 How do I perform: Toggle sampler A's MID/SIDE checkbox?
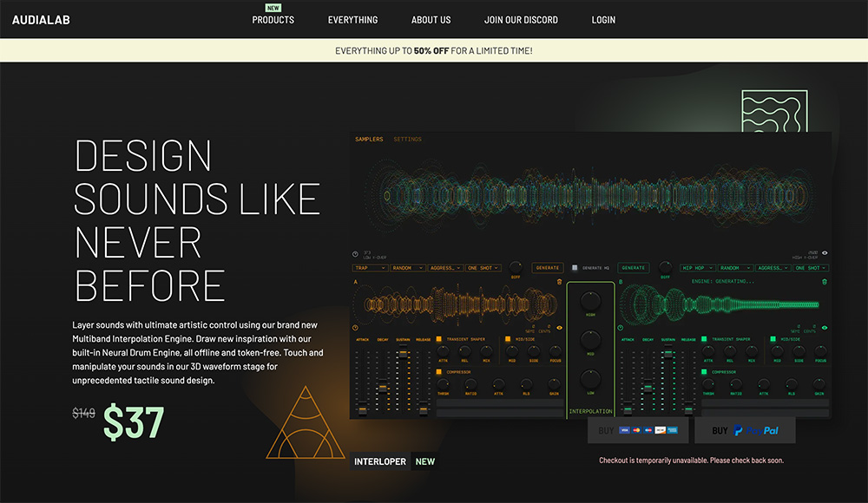(x=508, y=338)
